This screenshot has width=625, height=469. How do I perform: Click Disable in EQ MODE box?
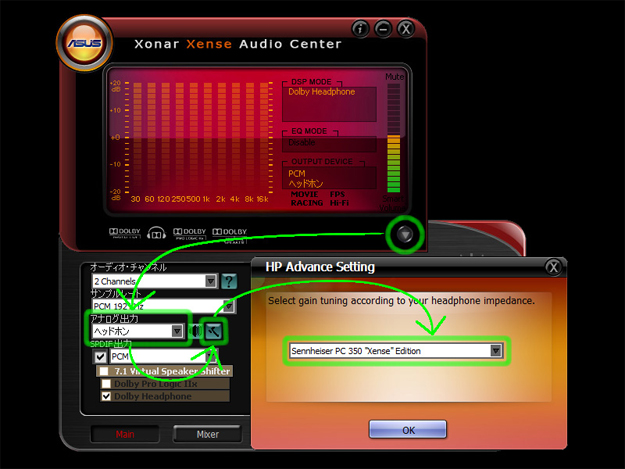pyautogui.click(x=302, y=143)
